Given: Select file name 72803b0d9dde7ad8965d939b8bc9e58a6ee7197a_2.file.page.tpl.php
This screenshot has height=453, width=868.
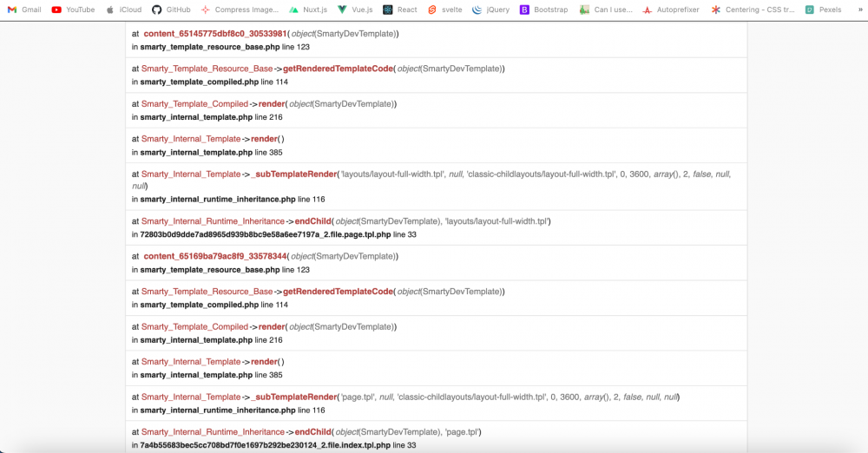Looking at the screenshot, I should point(265,234).
